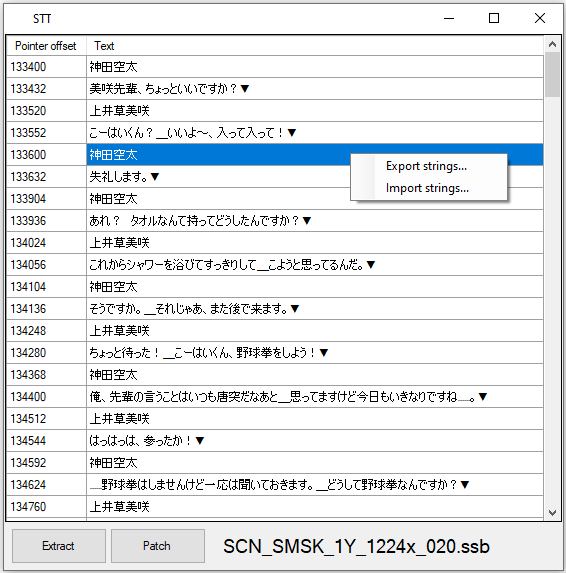566x573 pixels.
Task: Select '上井草美咲' in row 134760
Action: pos(119,506)
